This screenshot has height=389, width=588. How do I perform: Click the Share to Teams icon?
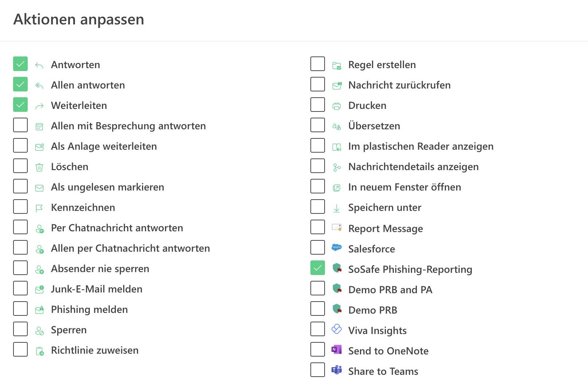pos(337,370)
